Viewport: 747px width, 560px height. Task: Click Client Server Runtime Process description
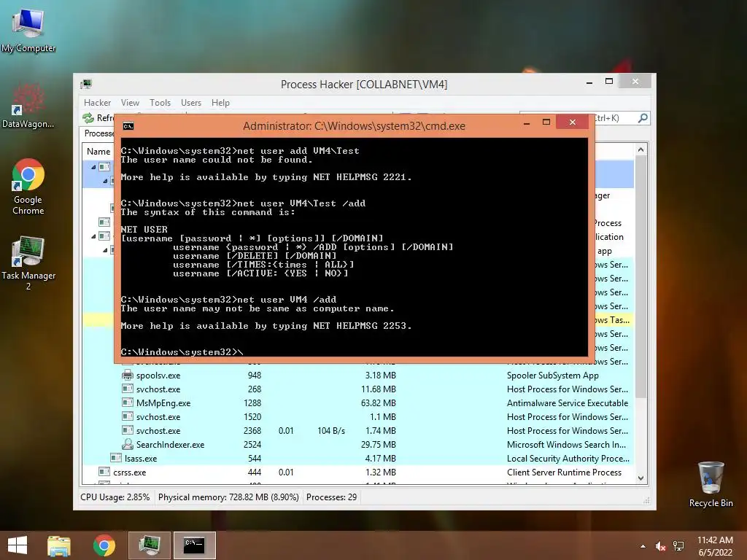click(x=564, y=472)
